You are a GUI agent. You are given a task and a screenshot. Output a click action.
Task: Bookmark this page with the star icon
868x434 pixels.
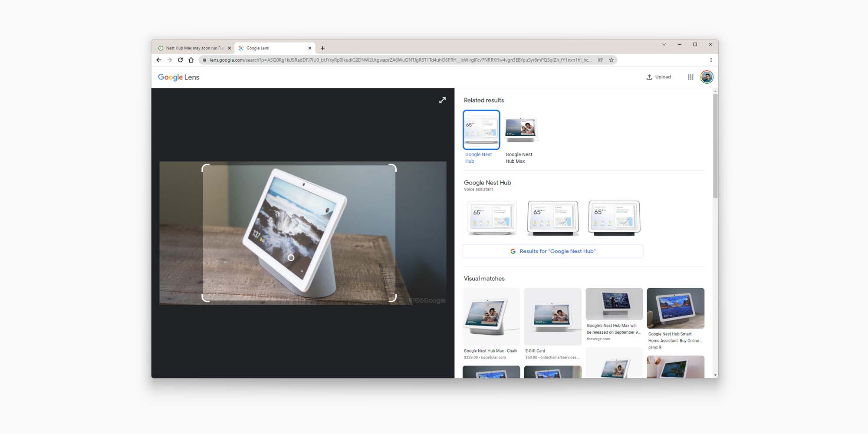tap(611, 60)
